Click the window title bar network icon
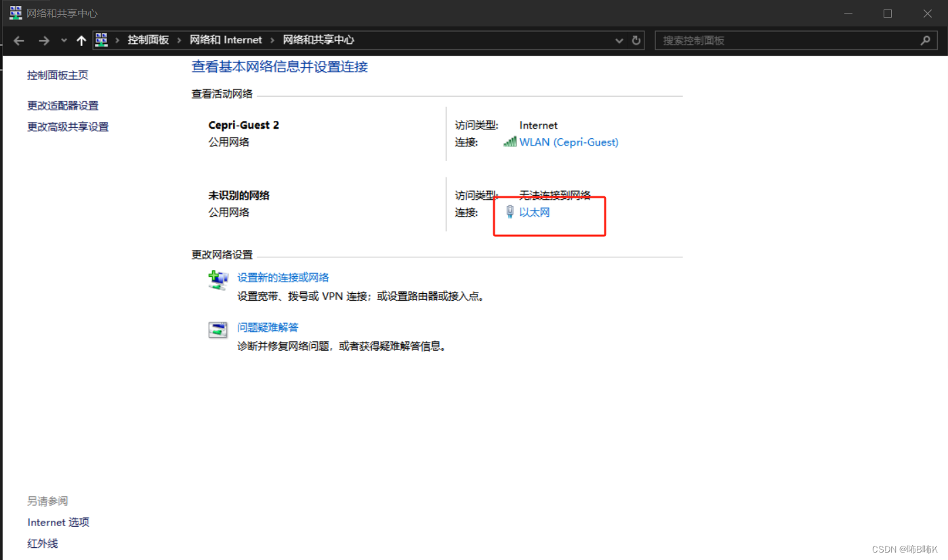Screen dimensions: 948x560 tap(16, 13)
